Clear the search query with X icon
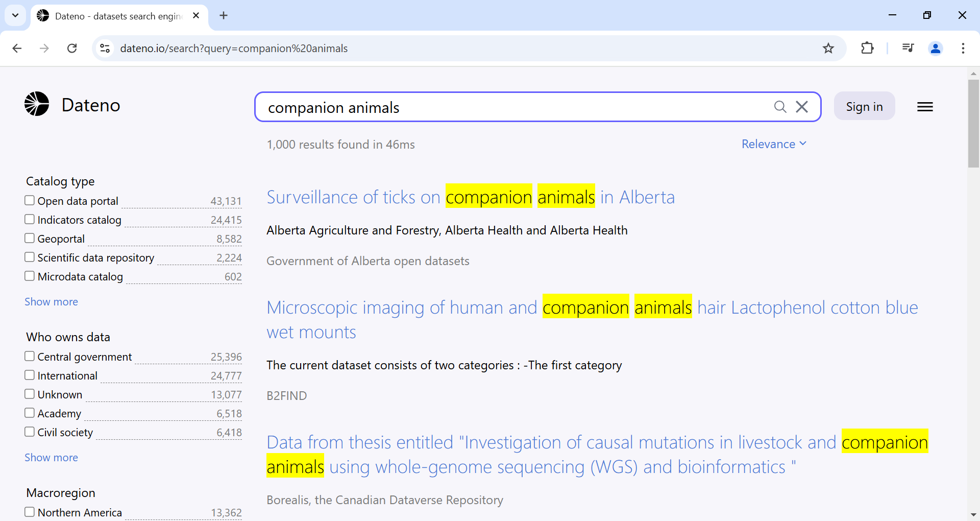980x521 pixels. point(802,107)
